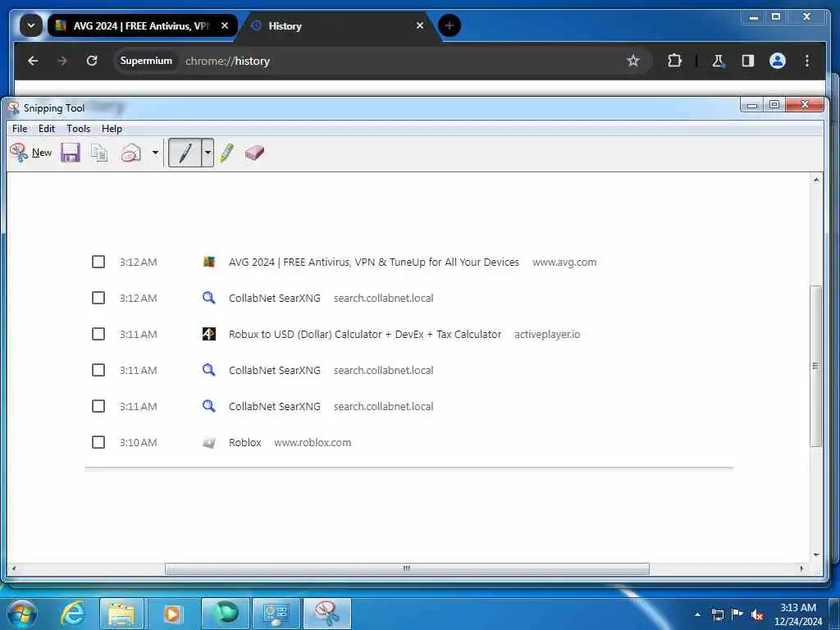The image size is (840, 630).
Task: Open the Chrome Labs flask icon
Action: click(x=719, y=61)
